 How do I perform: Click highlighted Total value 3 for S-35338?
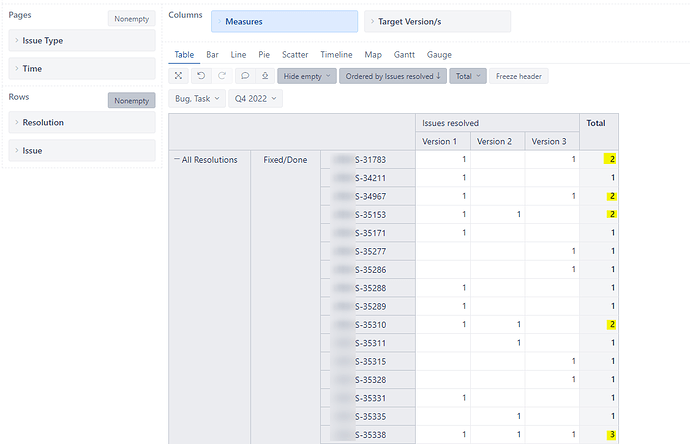[x=610, y=435]
